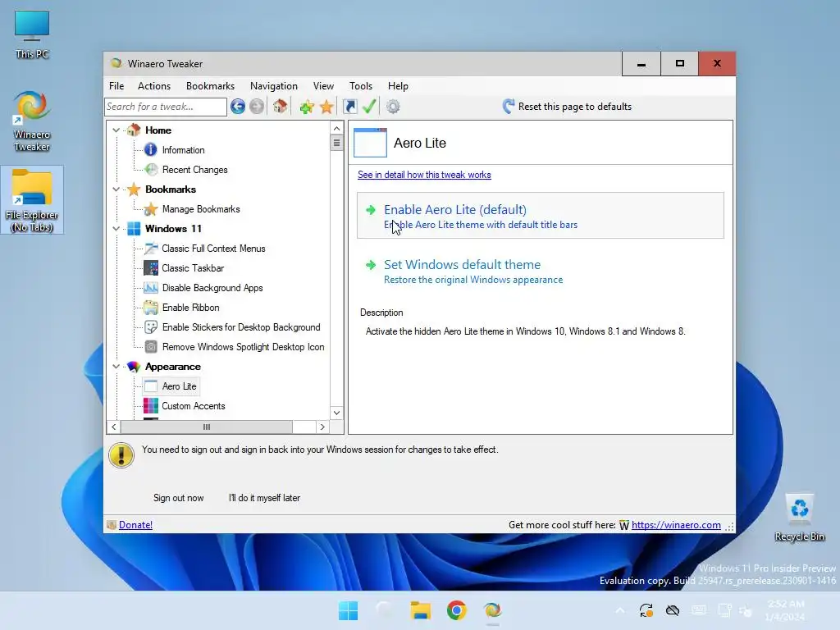Select Disable Background Apps in the tree
This screenshot has width=840, height=630.
(x=212, y=288)
